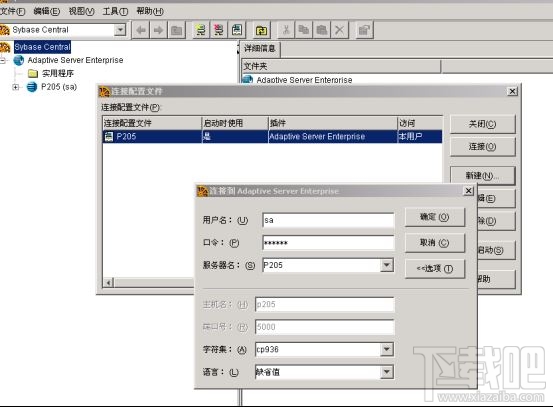Close the 连接到 Adaptive Server Enterprise dialog

coord(468,191)
